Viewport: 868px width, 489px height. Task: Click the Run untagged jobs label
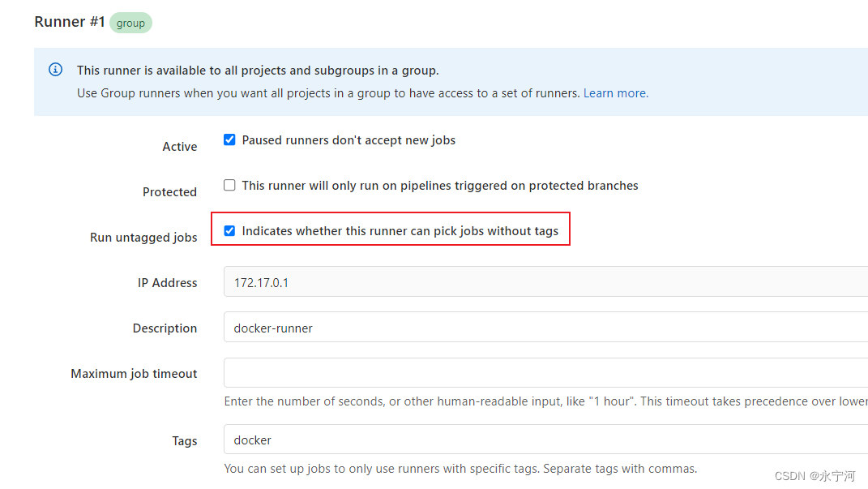tap(143, 237)
